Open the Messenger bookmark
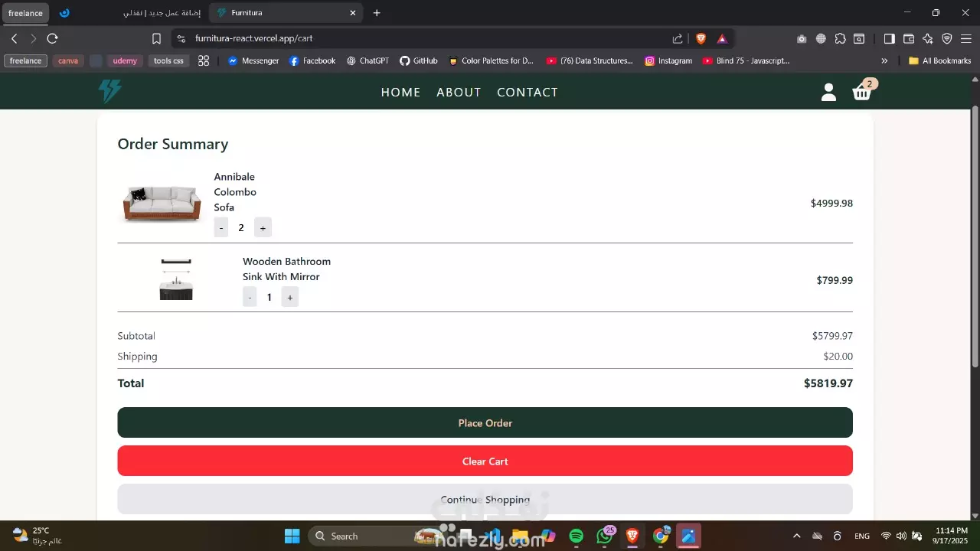The image size is (980, 551). (253, 60)
